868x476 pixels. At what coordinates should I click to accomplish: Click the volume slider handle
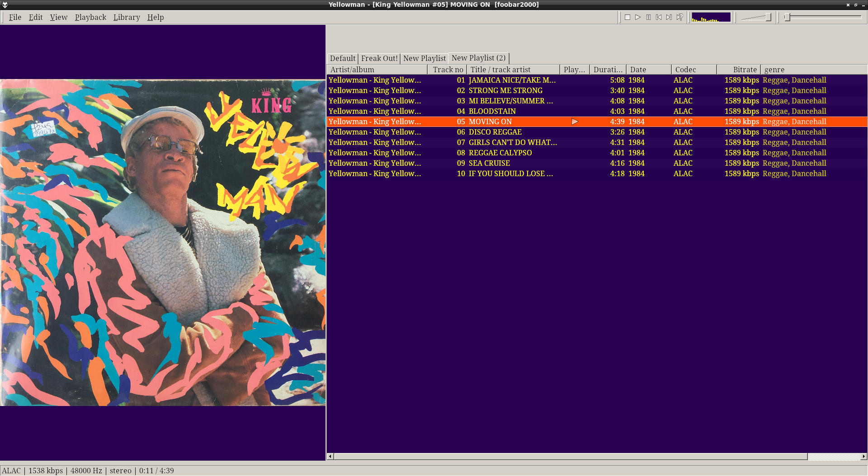[768, 17]
